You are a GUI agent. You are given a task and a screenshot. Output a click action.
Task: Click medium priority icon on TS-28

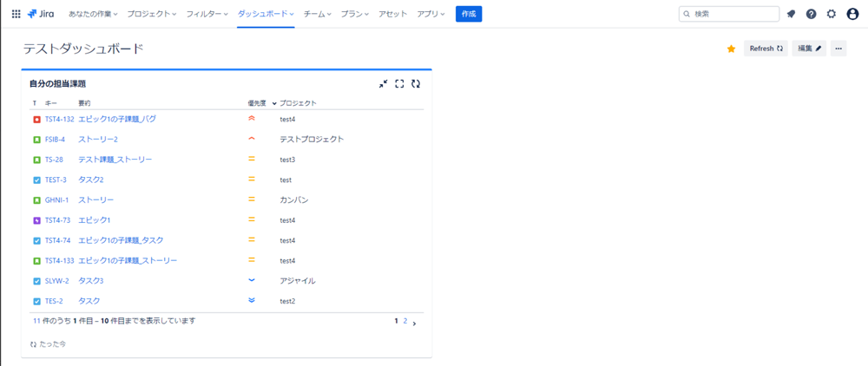tap(252, 159)
